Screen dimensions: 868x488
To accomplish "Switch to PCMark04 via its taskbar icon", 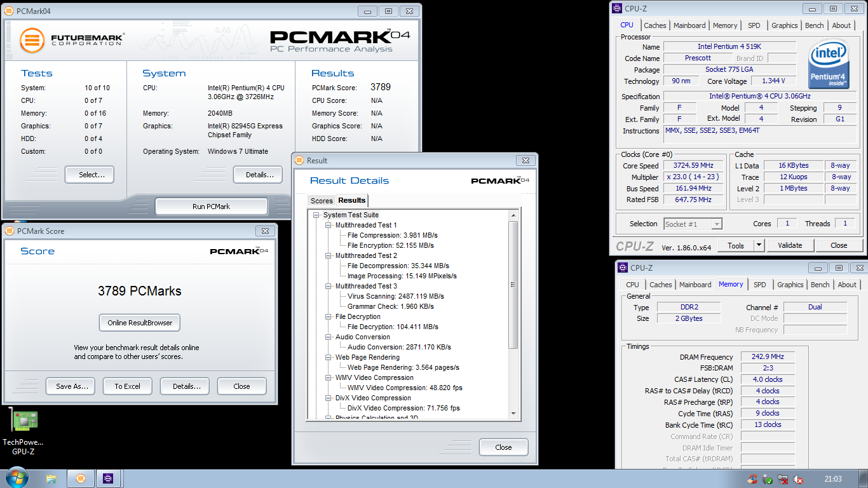I will tap(80, 478).
